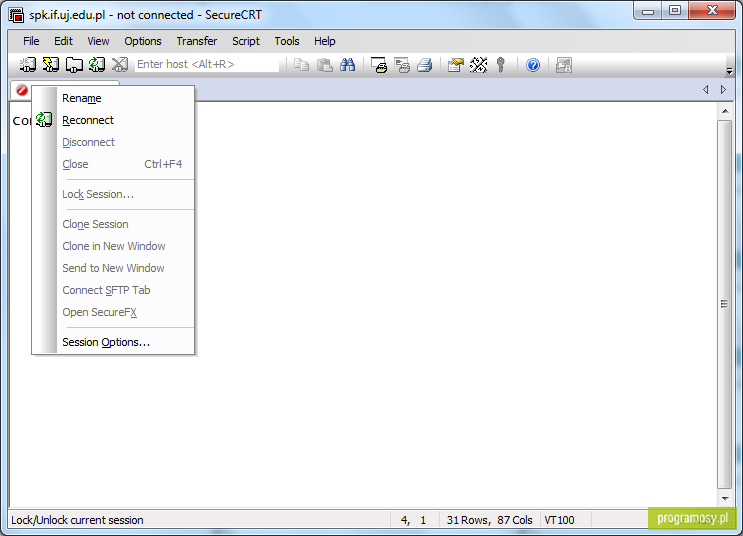Click the Paste toolbar icon
Image resolution: width=743 pixels, height=536 pixels.
324,64
